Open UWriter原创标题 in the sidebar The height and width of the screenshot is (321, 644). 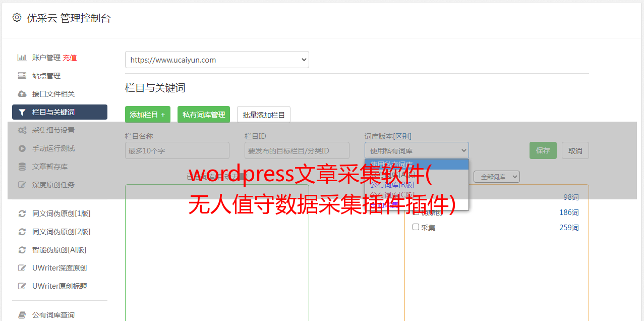(x=60, y=286)
